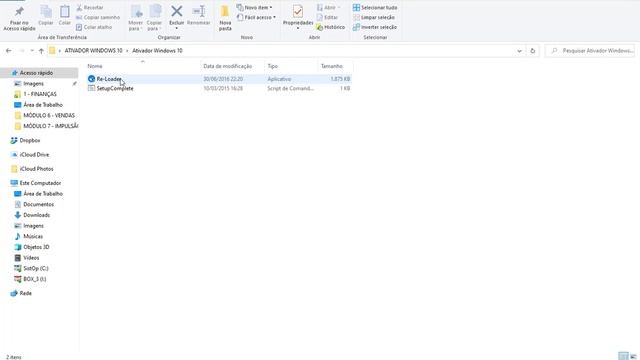Click the Pesquisar search box
This screenshot has width=640, height=360.
click(590, 51)
